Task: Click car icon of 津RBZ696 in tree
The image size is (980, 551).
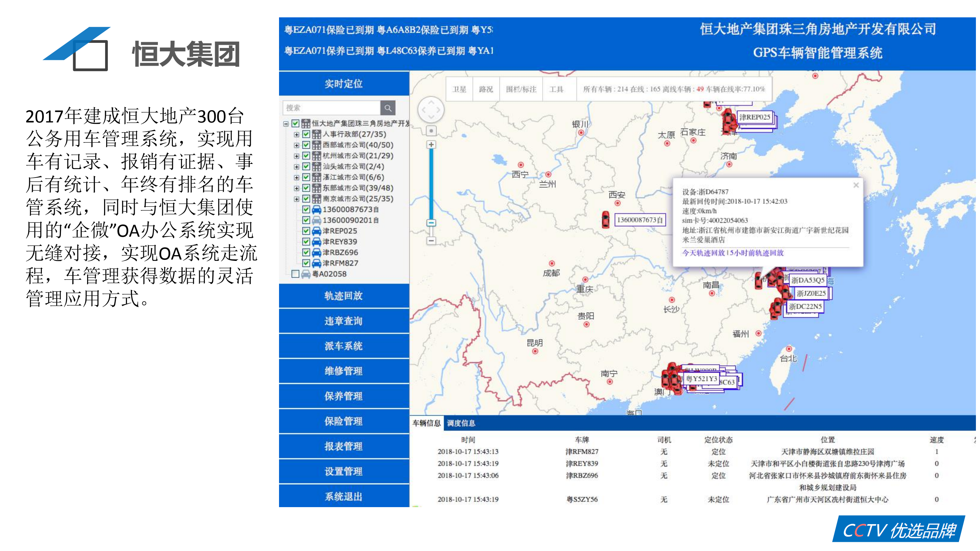Action: (316, 252)
